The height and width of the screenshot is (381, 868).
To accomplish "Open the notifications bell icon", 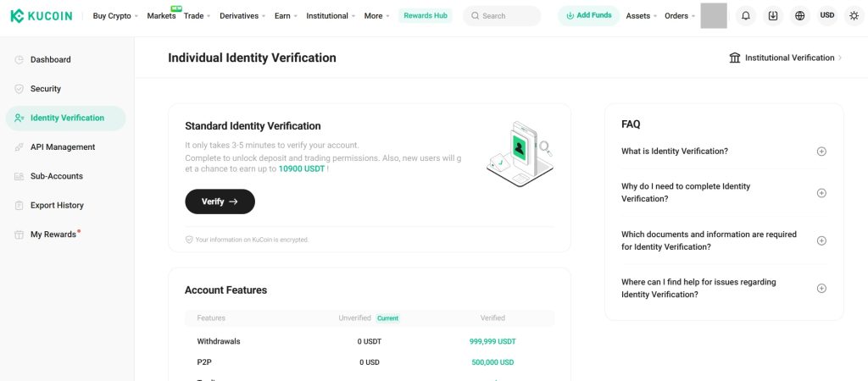I will point(746,15).
